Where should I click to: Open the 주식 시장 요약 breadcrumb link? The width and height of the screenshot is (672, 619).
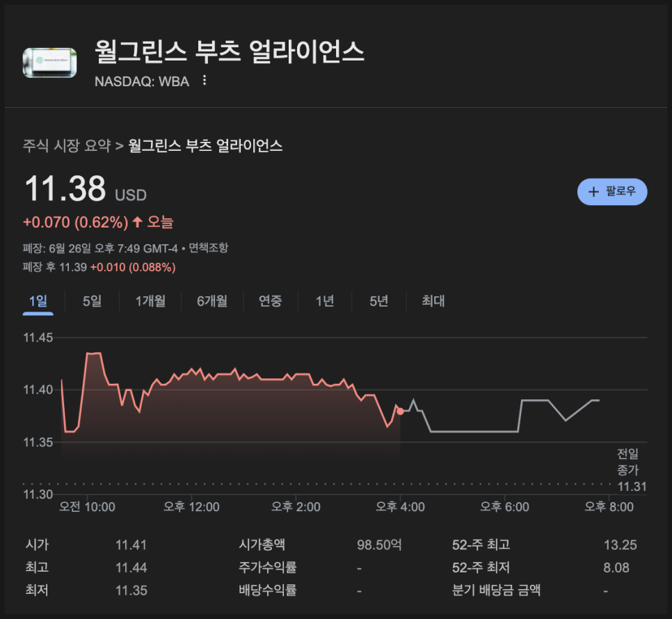click(x=67, y=145)
